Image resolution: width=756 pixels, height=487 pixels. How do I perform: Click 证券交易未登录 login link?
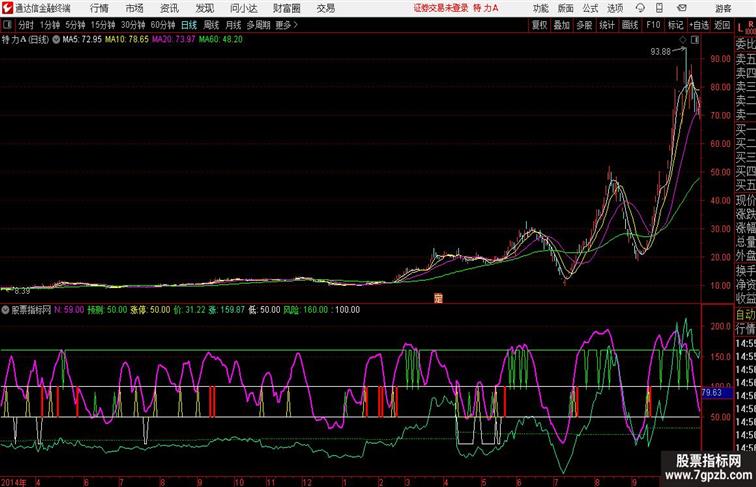(x=441, y=8)
